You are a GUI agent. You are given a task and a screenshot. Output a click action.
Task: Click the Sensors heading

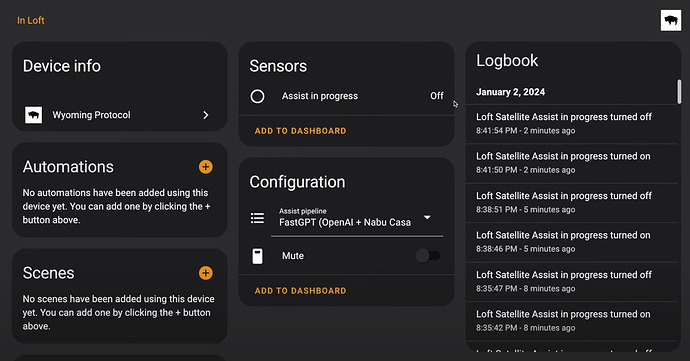(278, 66)
